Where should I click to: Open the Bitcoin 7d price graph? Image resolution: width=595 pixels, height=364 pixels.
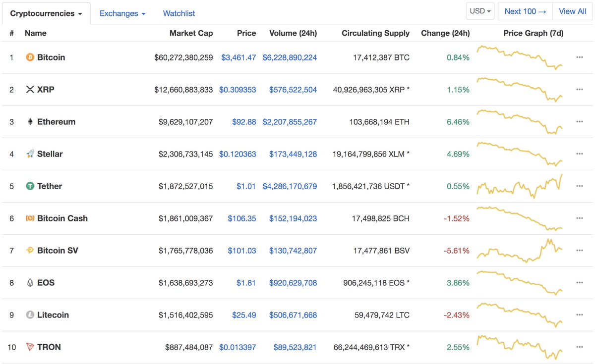click(x=520, y=57)
